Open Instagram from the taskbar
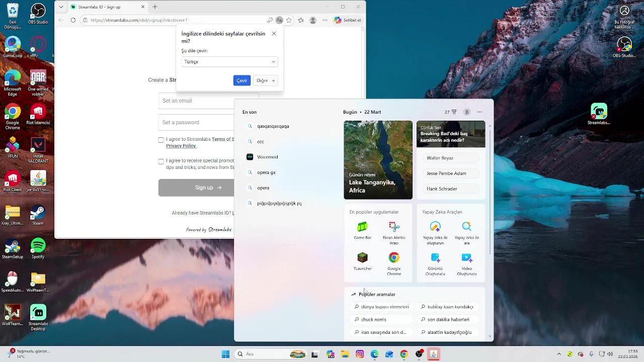644x362 pixels. click(360, 354)
